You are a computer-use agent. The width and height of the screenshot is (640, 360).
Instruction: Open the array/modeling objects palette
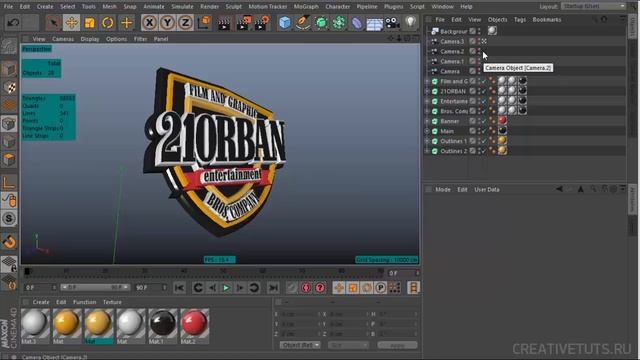click(339, 22)
